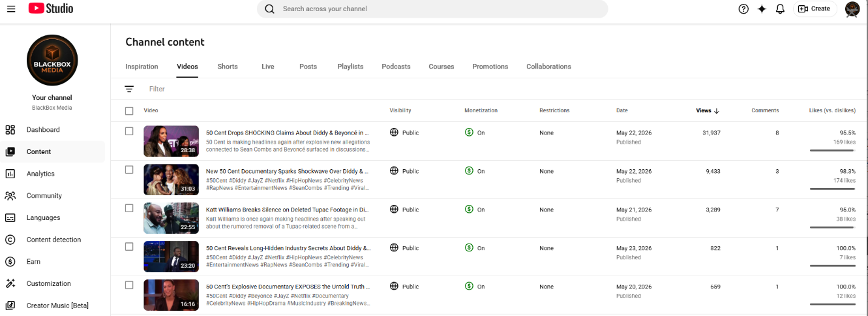Screen dimensions: 868x316
Task: Click the comment count '7'
Action: [x=777, y=210]
